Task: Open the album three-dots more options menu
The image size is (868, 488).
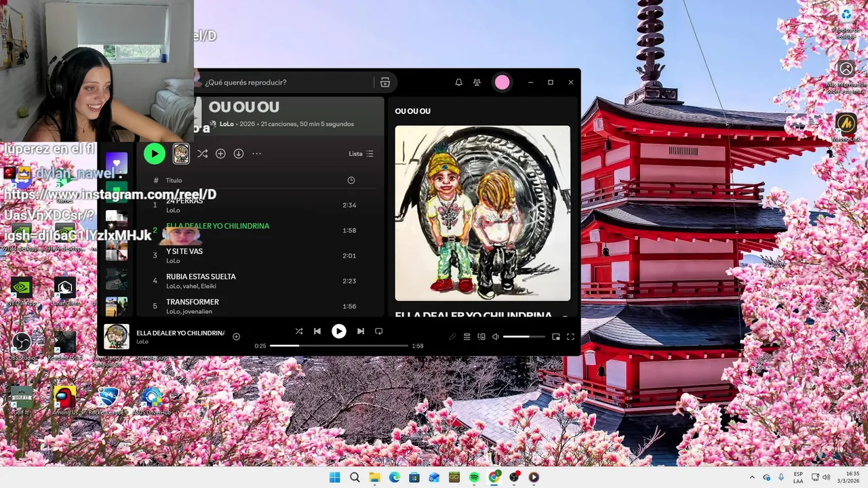Action: coord(256,154)
